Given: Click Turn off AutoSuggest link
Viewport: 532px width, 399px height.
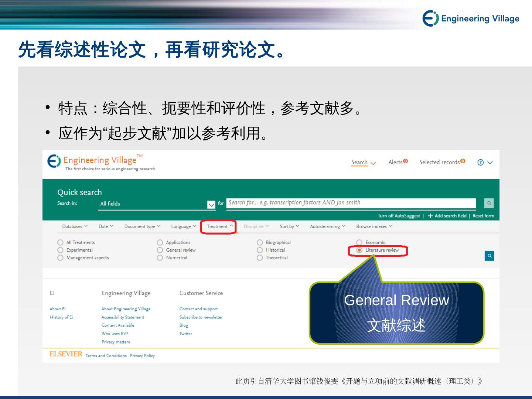Looking at the screenshot, I should (x=399, y=216).
